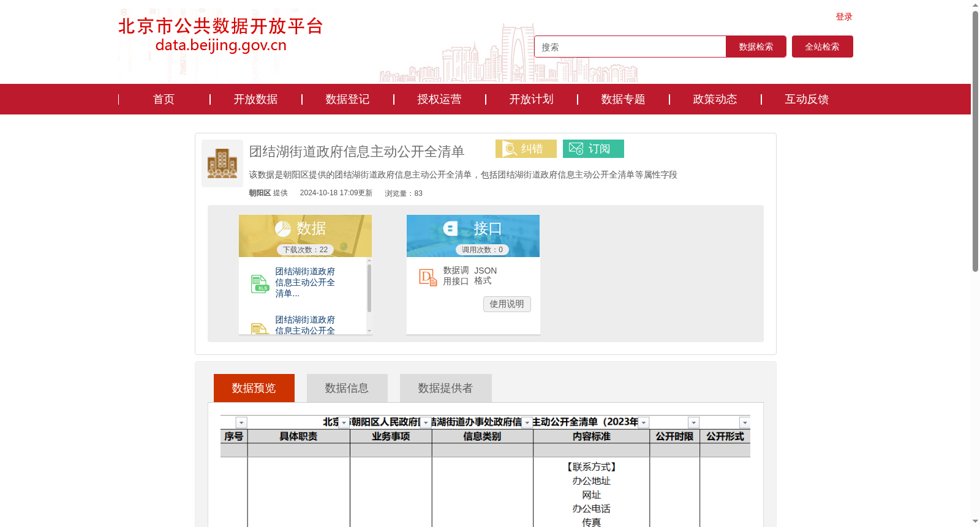This screenshot has height=527, width=980.
Task: Click the data file list scroll-up arrow
Action: [369, 261]
